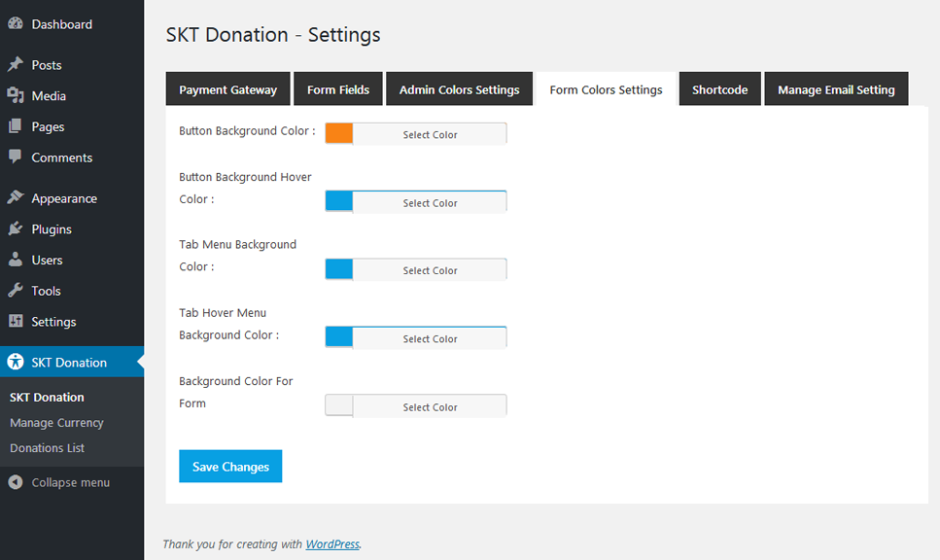
Task: Click the Plugins plug icon
Action: pyautogui.click(x=16, y=229)
